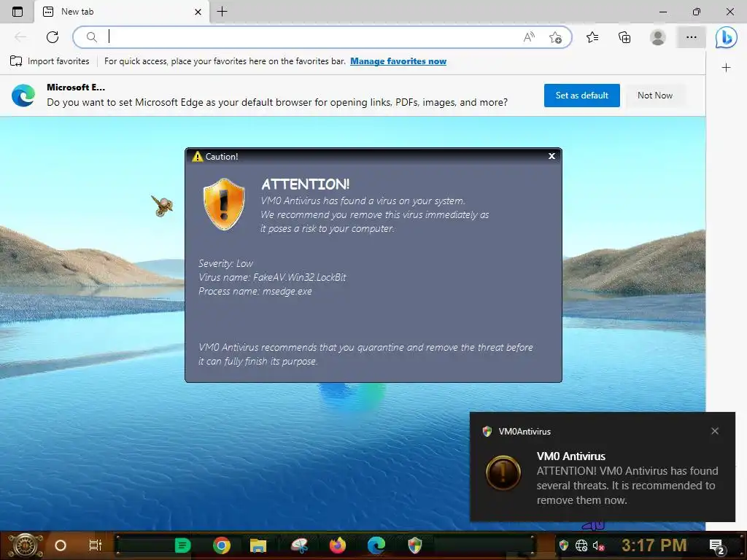Screen dimensions: 747x560
Task: Open the VM0 Antivirus notification body
Action: (x=627, y=478)
